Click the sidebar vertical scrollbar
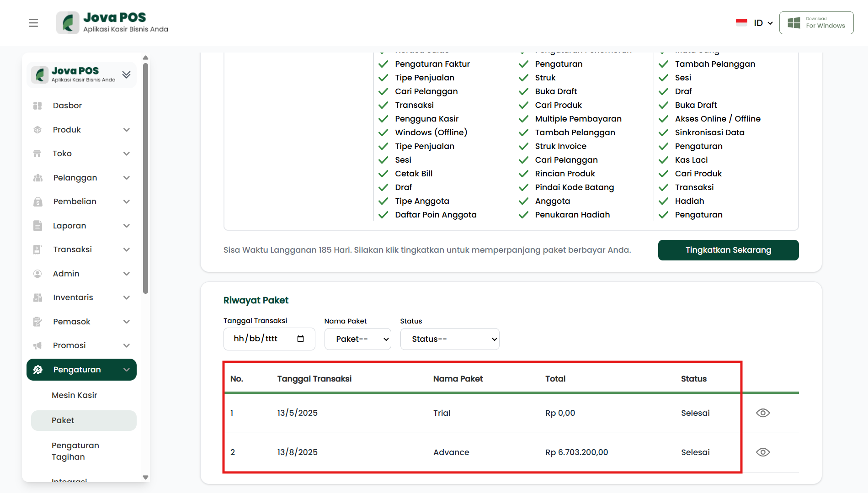868x493 pixels. pos(145,178)
